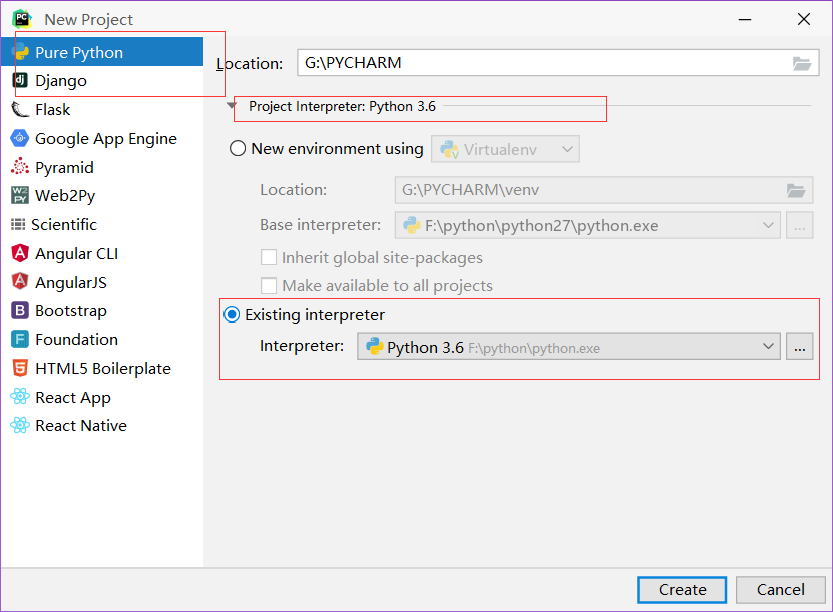833x612 pixels.
Task: Minimize the New Project dialog
Action: click(745, 19)
